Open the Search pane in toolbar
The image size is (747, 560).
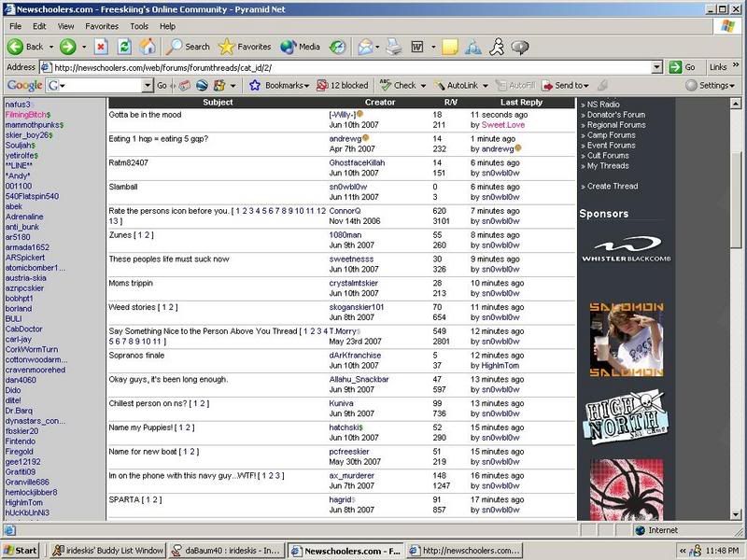click(x=188, y=46)
